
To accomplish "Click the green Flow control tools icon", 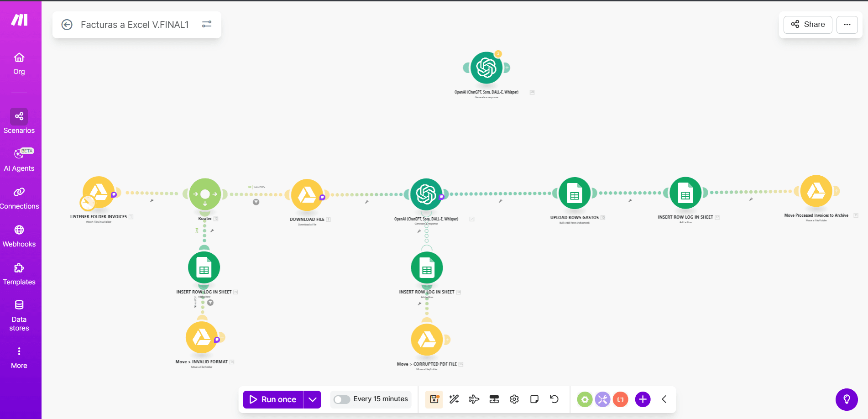I will coord(585,399).
